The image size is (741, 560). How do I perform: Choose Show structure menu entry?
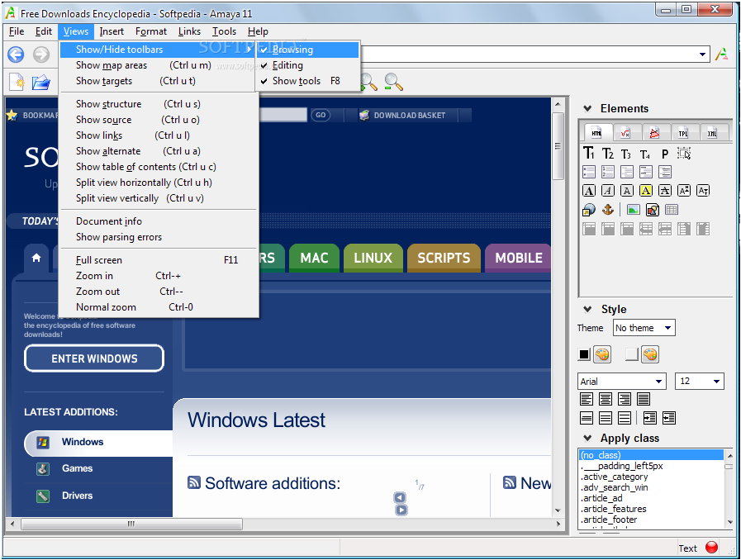pos(159,104)
